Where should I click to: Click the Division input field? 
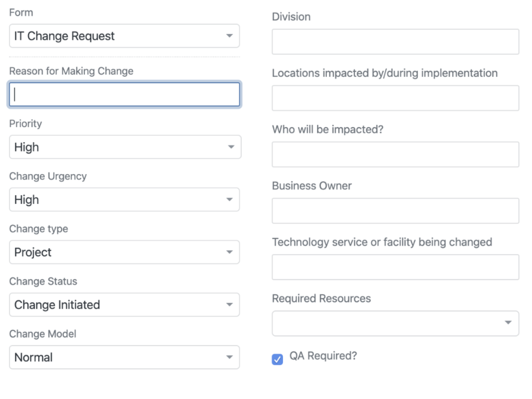[395, 42]
